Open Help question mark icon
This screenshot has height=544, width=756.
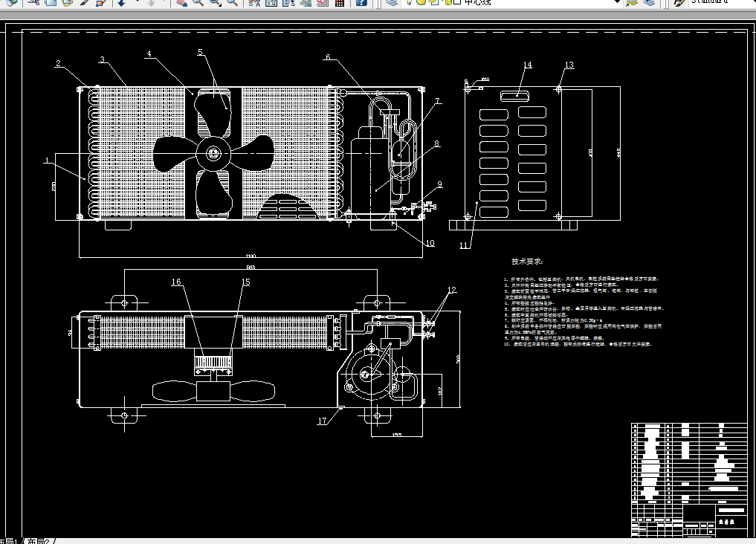361,2
